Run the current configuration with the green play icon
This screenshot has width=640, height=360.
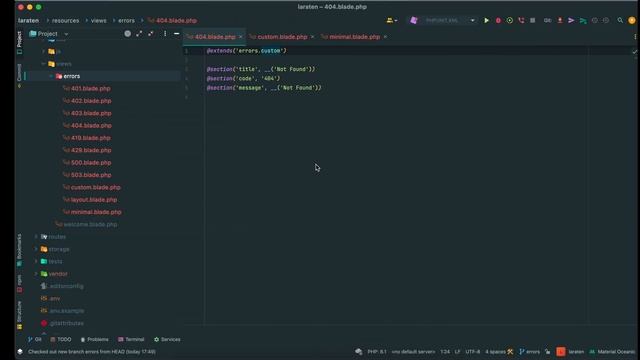pyautogui.click(x=487, y=20)
